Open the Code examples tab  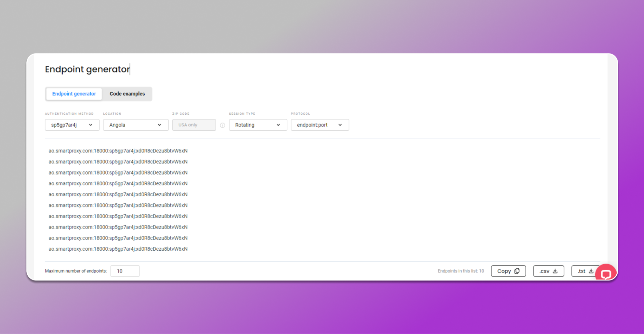(127, 94)
